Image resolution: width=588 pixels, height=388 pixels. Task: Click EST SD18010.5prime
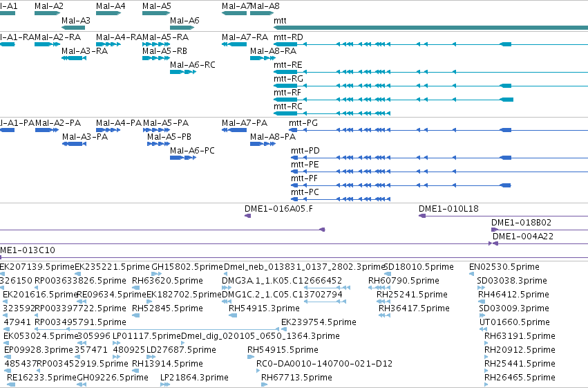tap(419, 267)
